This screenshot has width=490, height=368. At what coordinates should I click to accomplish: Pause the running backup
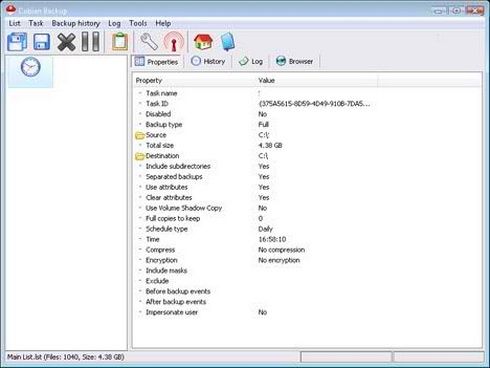(x=91, y=42)
